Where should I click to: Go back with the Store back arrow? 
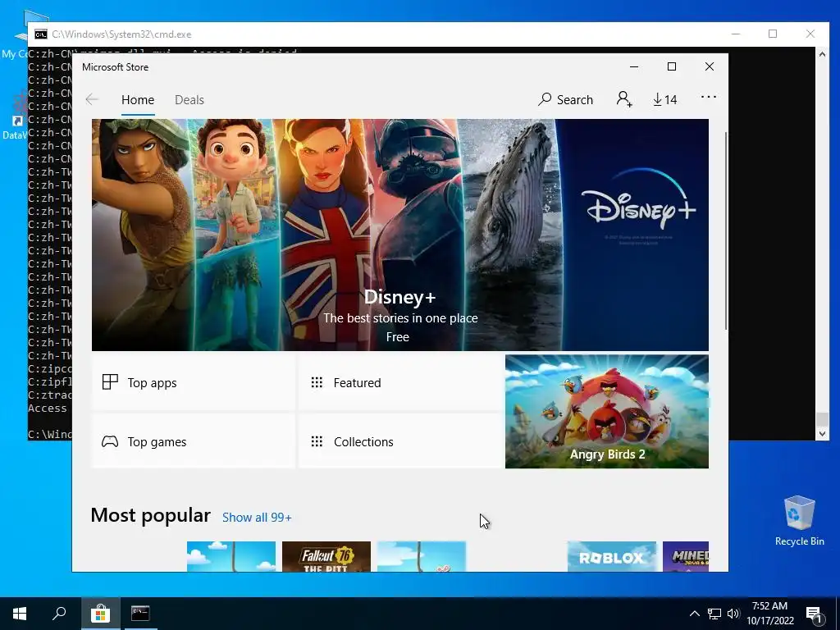[92, 99]
